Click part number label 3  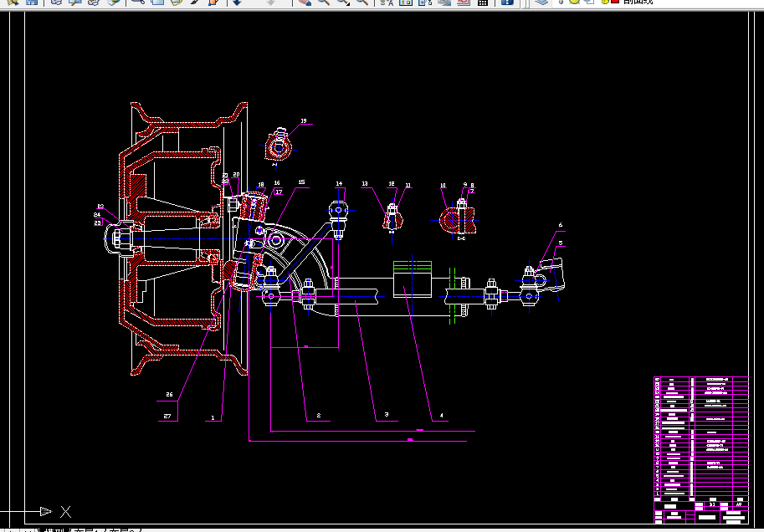coord(387,414)
